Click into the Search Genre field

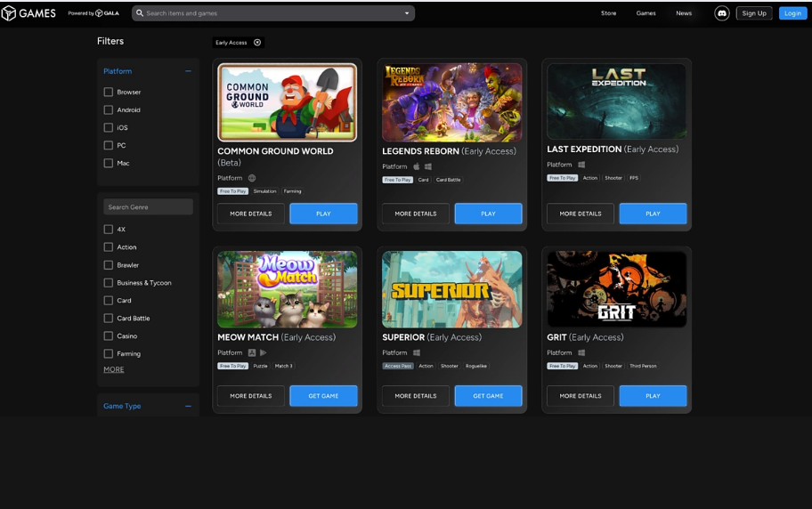pyautogui.click(x=148, y=206)
